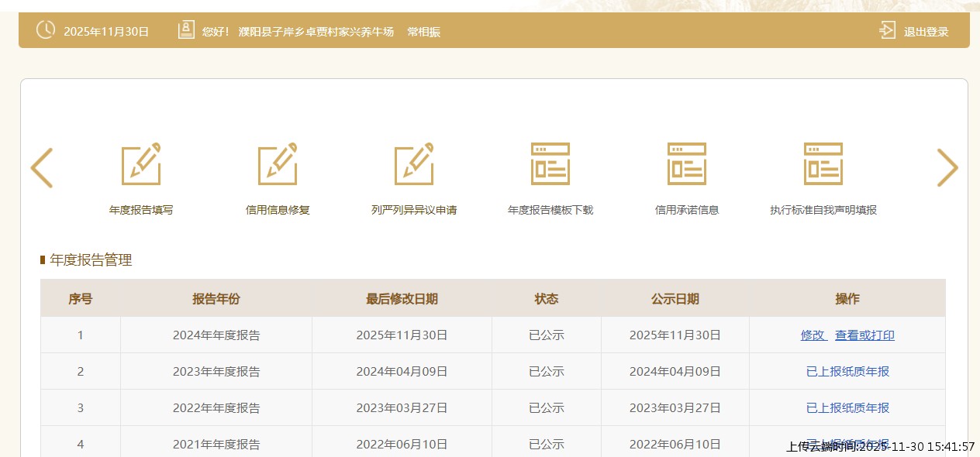Screen dimensions: 980x457
Task: Click 已上报纸质年报 link for 2023 report
Action: pos(847,372)
